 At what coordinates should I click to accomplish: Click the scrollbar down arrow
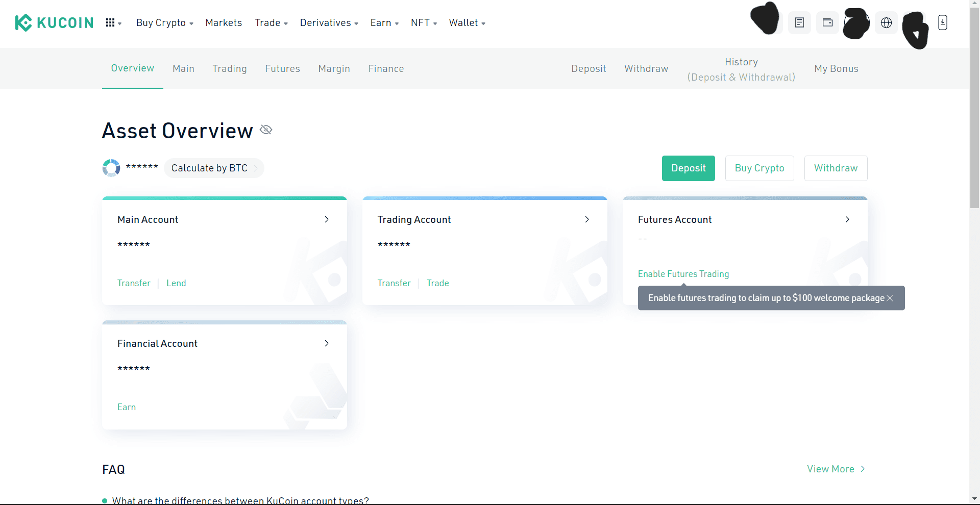coord(975,498)
